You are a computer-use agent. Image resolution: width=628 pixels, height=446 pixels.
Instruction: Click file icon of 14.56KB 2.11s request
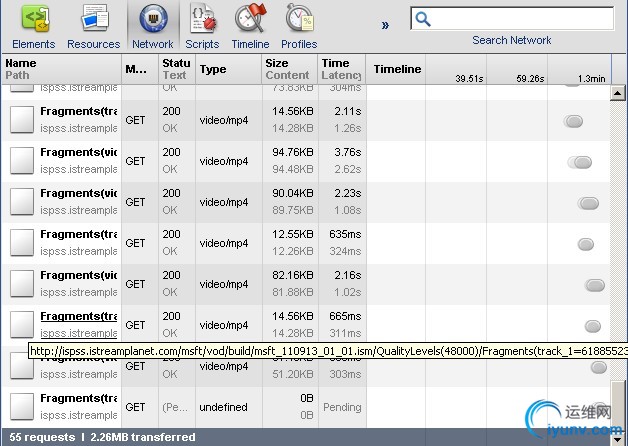(22, 120)
